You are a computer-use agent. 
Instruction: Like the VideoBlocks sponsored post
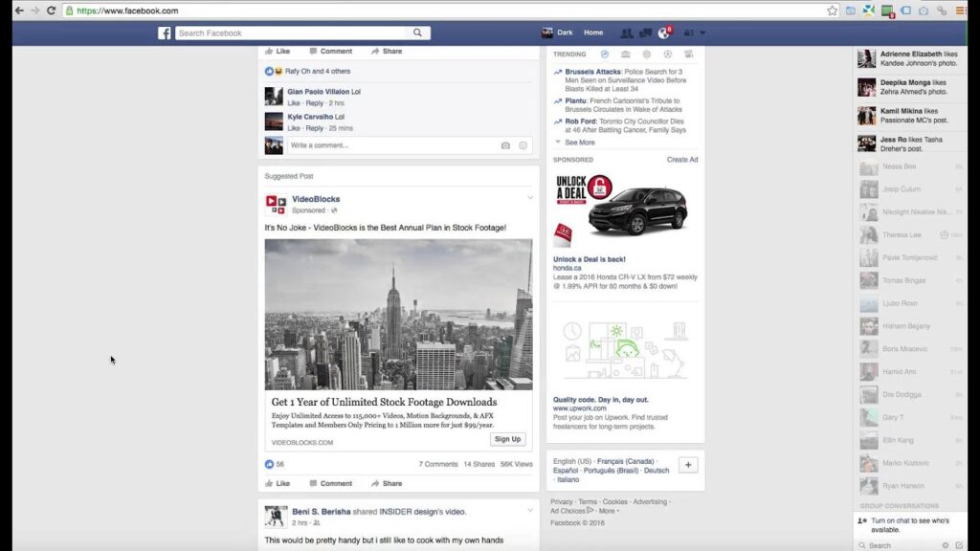[x=278, y=483]
